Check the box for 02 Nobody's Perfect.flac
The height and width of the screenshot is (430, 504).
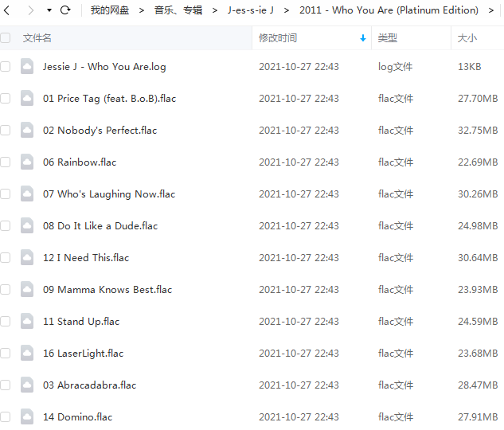pyautogui.click(x=6, y=131)
